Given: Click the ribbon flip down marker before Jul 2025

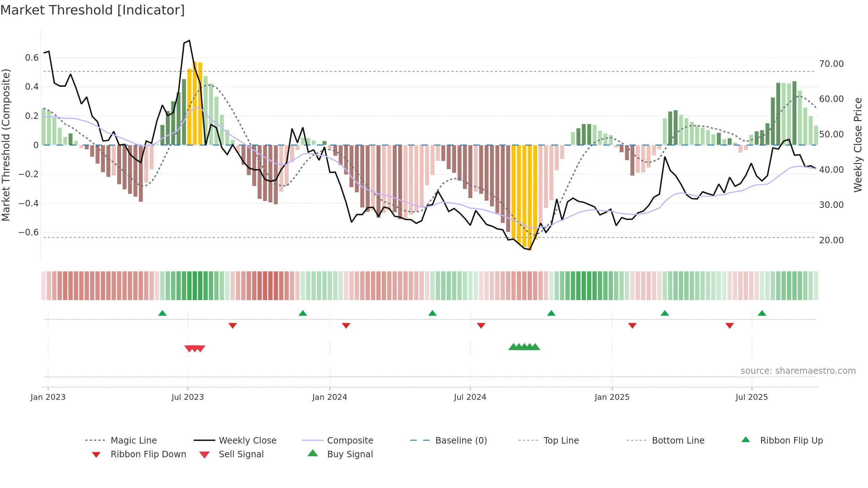Looking at the screenshot, I should (729, 326).
